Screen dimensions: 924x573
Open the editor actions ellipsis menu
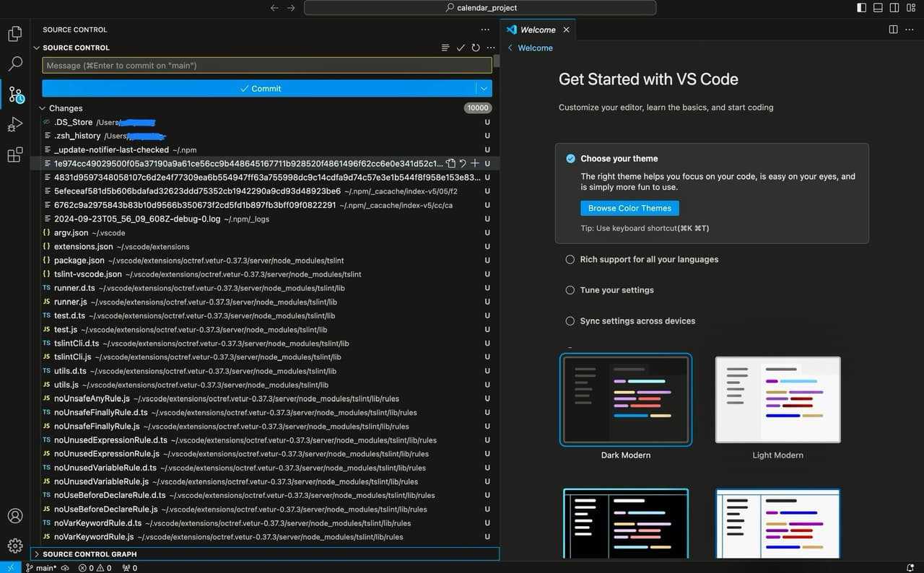coord(909,30)
